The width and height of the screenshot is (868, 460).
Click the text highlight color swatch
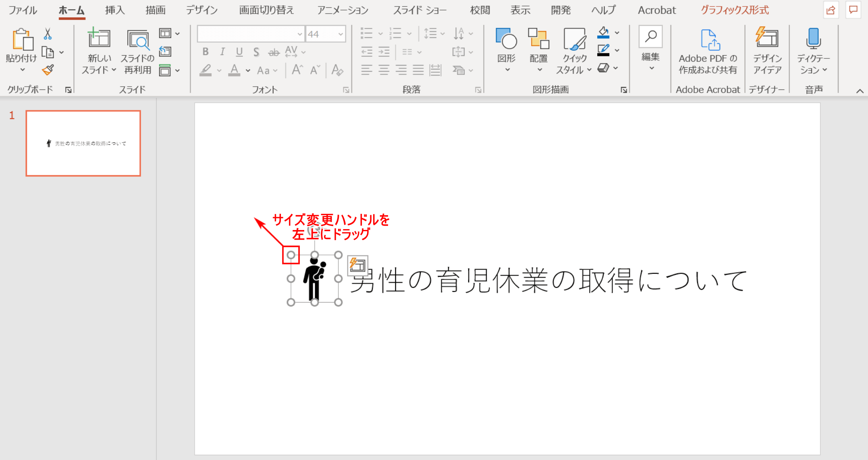click(x=206, y=70)
